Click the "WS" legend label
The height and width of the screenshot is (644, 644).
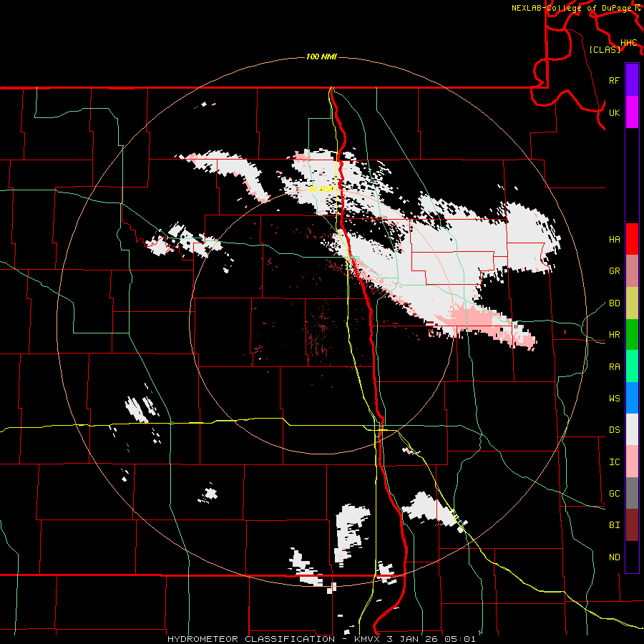pos(614,399)
